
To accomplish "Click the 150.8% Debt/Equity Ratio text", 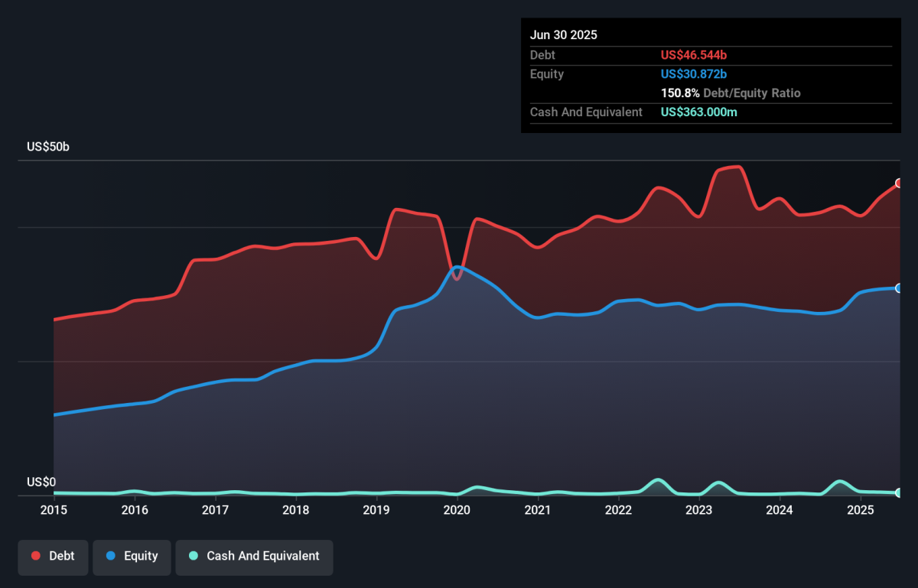I will [731, 93].
